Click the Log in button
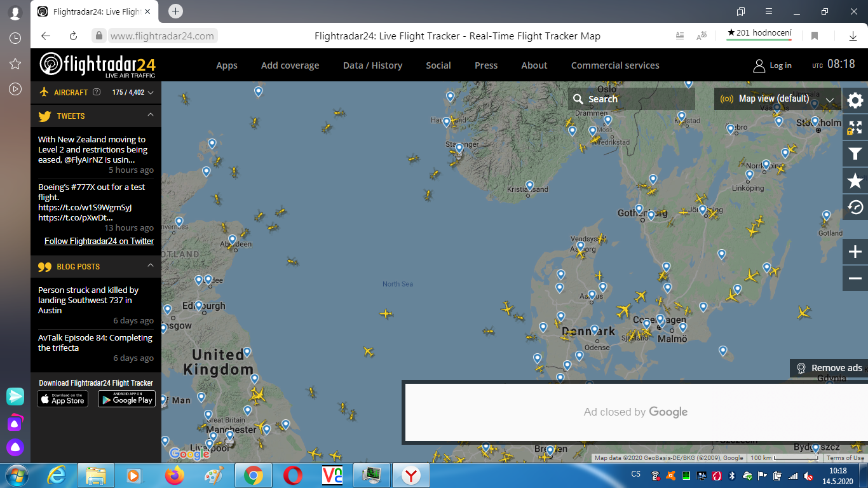The image size is (868, 488). [x=773, y=65]
